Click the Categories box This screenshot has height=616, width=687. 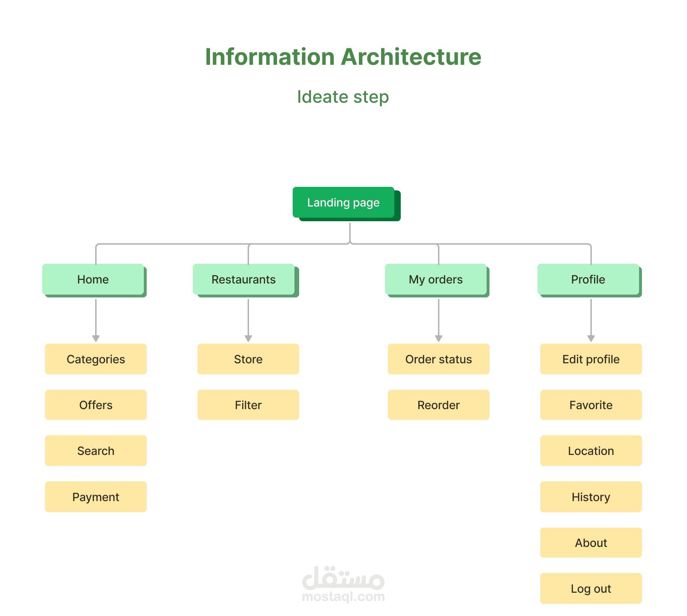(96, 359)
